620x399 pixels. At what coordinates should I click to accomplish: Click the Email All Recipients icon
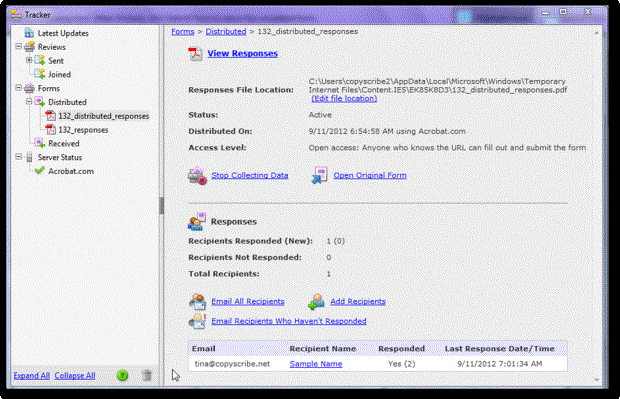tap(197, 302)
